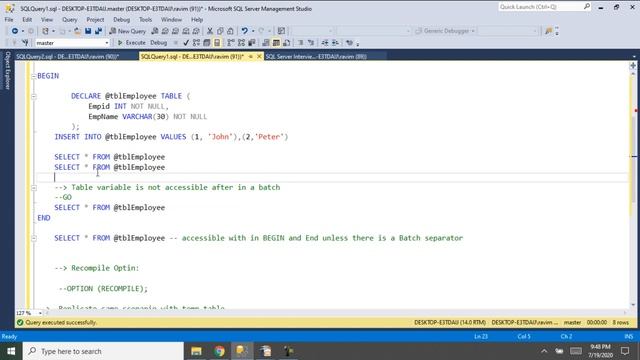Display the Estimated Execution Plan
Screen dimensions: 640x360
(196, 42)
